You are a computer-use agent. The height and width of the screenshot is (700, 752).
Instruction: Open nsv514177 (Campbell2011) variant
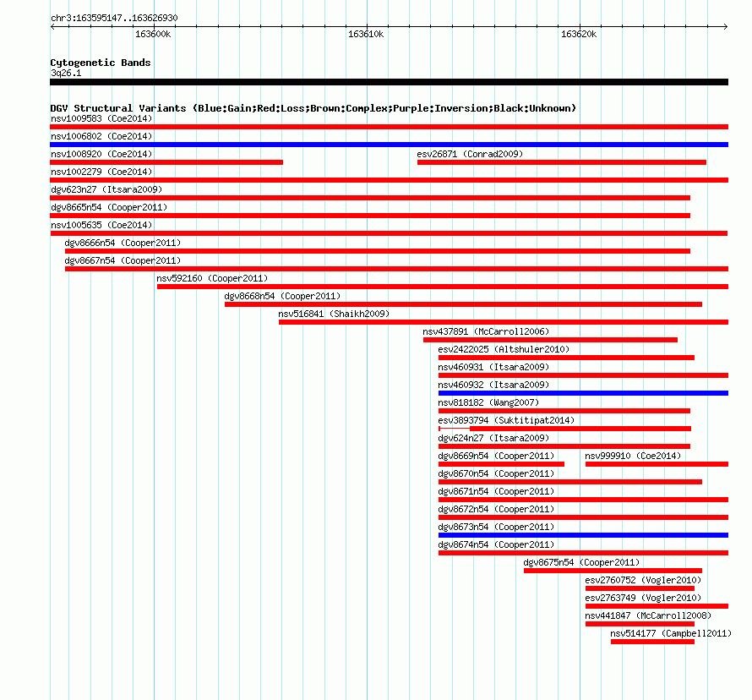pos(671,633)
